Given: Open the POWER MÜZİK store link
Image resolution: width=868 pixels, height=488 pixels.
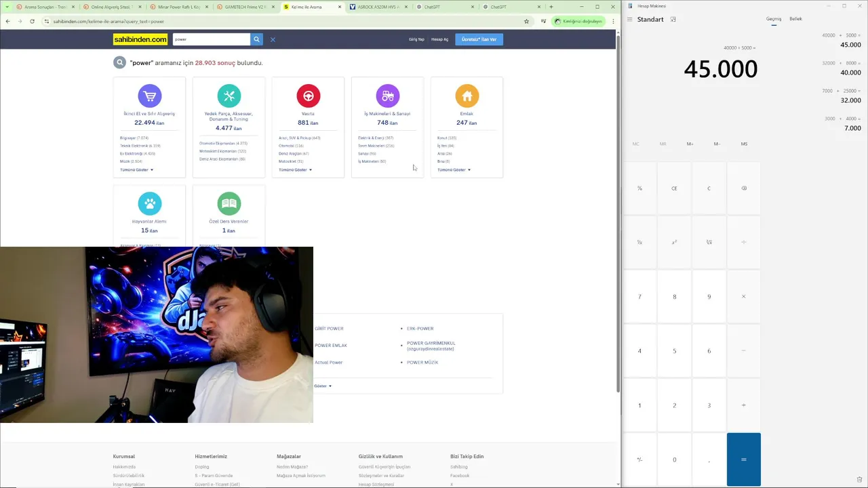Looking at the screenshot, I should [x=422, y=362].
